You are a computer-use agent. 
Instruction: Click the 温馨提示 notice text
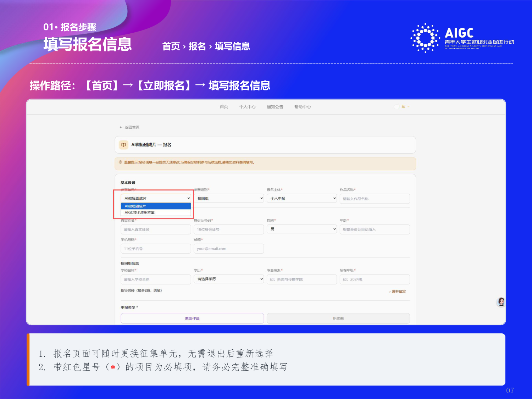point(189,162)
